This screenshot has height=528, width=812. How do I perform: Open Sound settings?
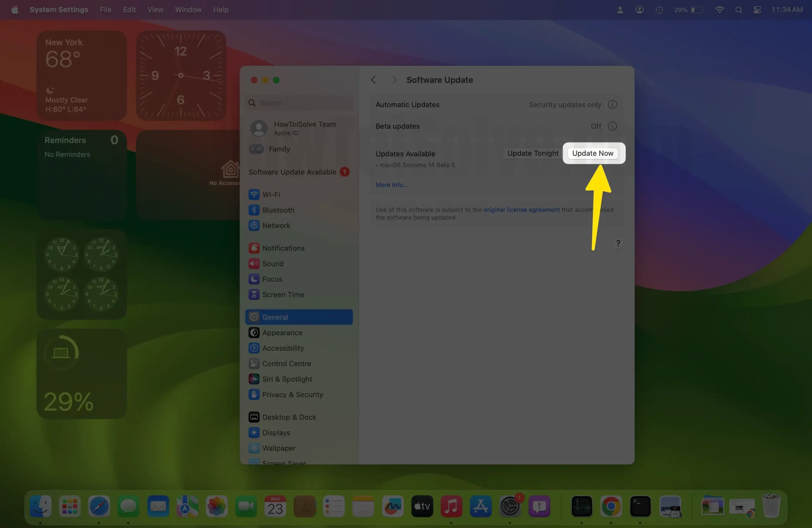point(299,264)
